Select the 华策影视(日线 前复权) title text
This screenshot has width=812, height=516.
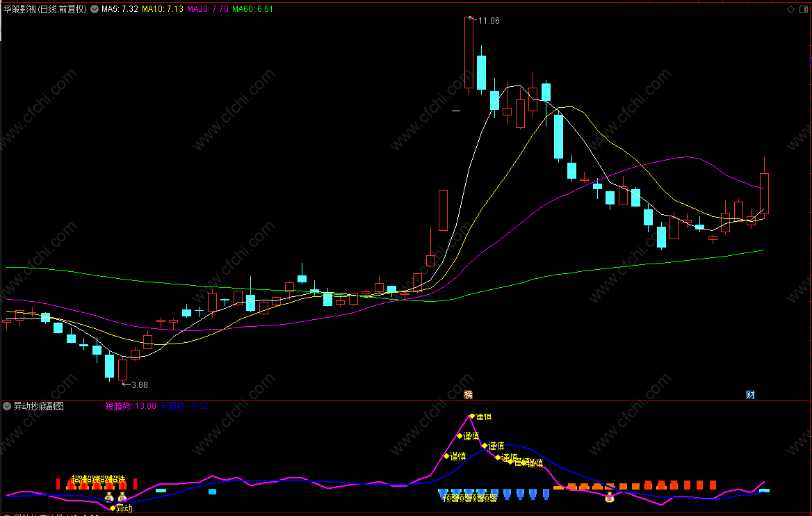(x=45, y=9)
